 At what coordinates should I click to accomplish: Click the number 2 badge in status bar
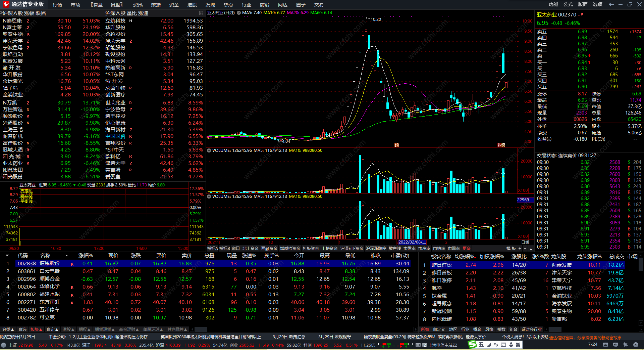(x=425, y=345)
